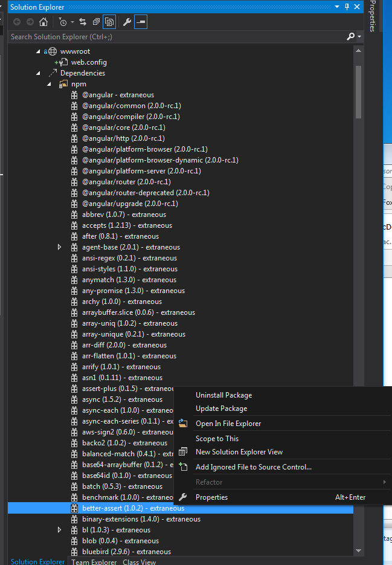
Task: Click package icon beside abbrev (1.0.7)
Action: (74, 215)
